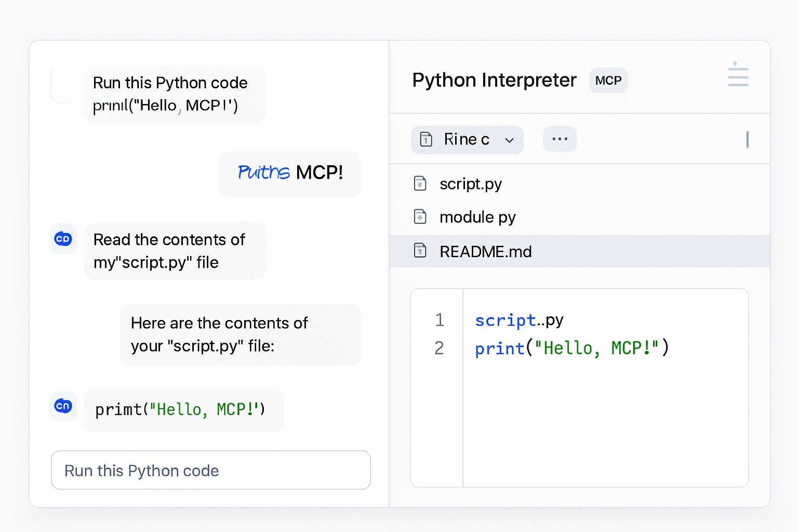The width and height of the screenshot is (798, 532).
Task: Click the 'Read the contents of my script.py' message
Action: (x=175, y=251)
